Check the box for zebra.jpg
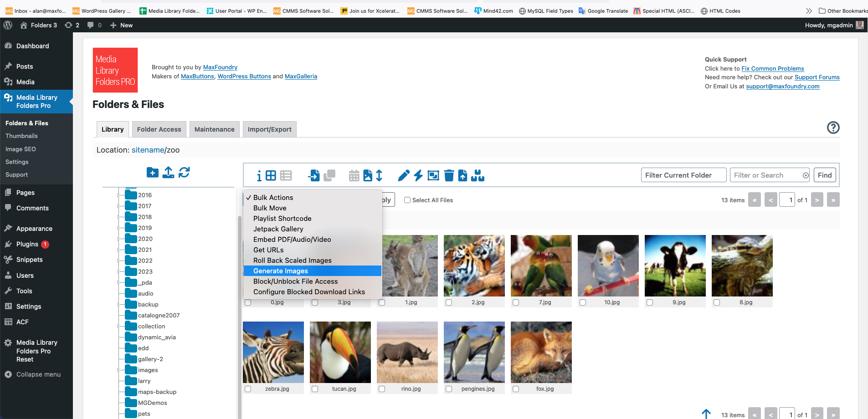 248,389
